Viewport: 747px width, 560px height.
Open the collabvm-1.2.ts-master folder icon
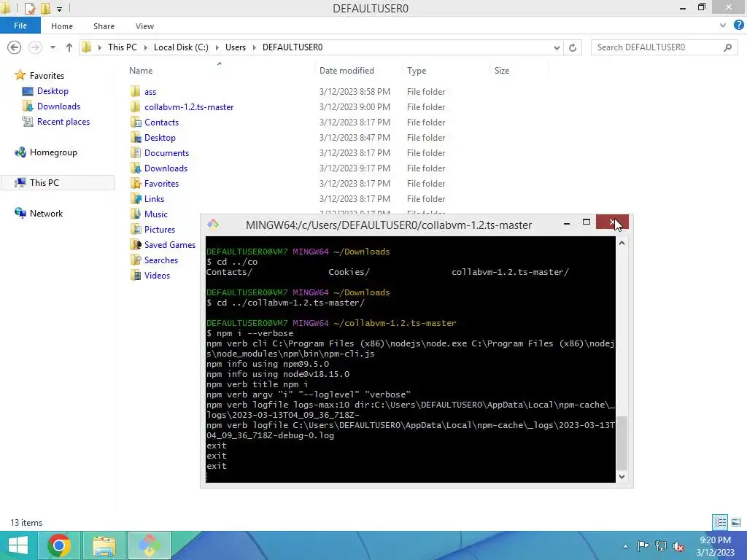(x=136, y=106)
